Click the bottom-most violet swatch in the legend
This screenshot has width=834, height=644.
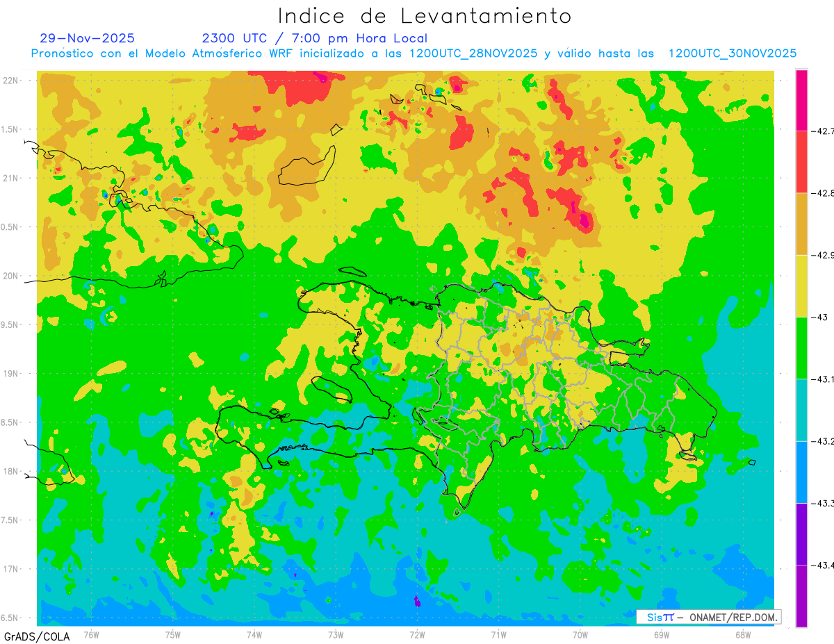click(x=801, y=595)
